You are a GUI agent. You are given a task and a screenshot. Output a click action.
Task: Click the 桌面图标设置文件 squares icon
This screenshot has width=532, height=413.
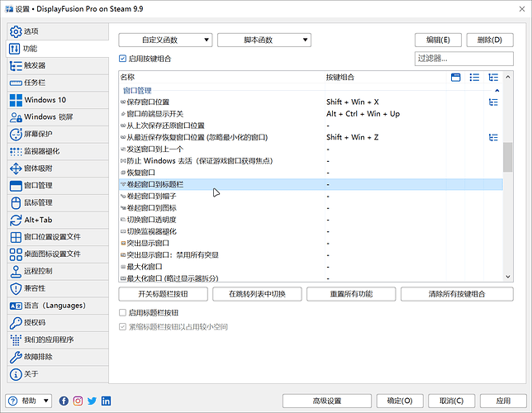[x=16, y=254]
